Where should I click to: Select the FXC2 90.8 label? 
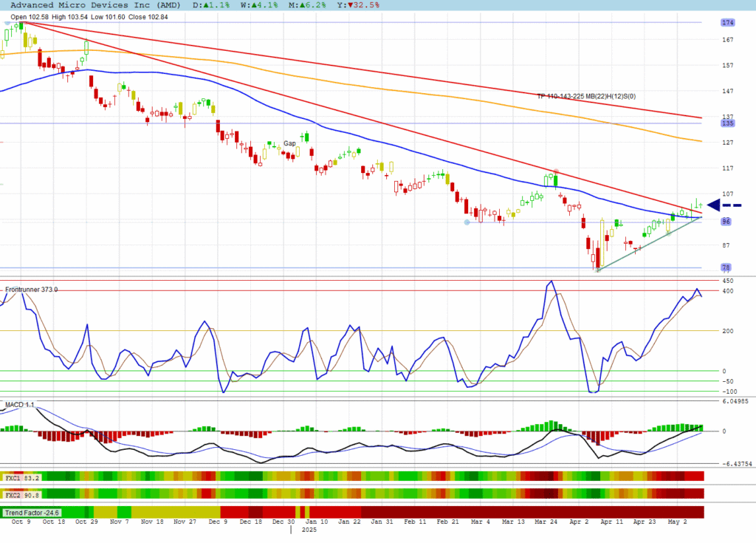click(x=21, y=495)
